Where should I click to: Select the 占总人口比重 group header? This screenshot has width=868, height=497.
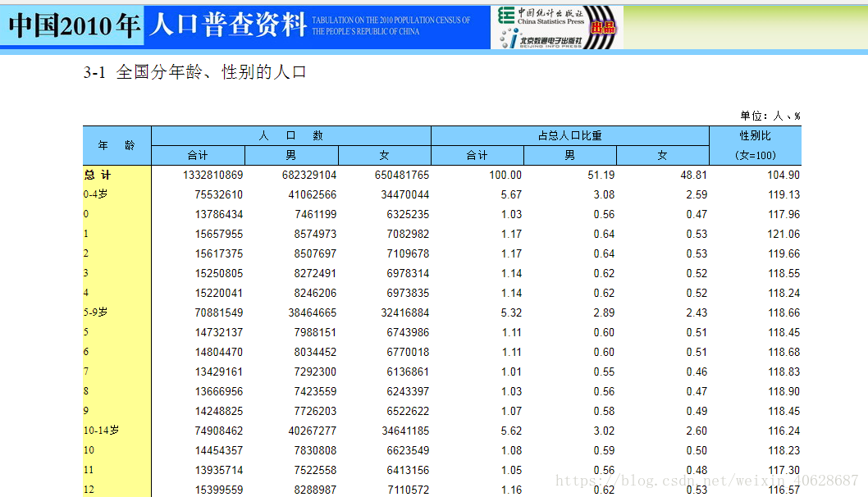(570, 135)
